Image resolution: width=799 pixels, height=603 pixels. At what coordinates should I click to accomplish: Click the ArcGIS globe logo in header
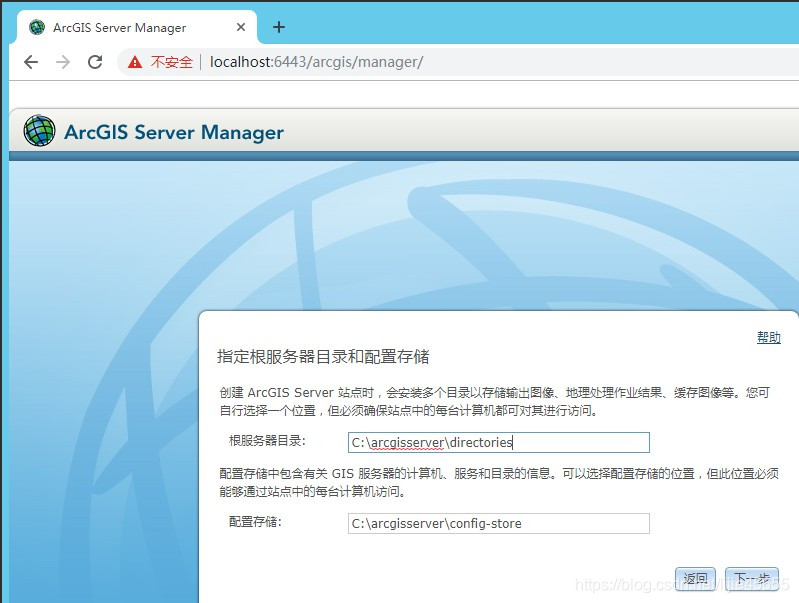[x=39, y=131]
